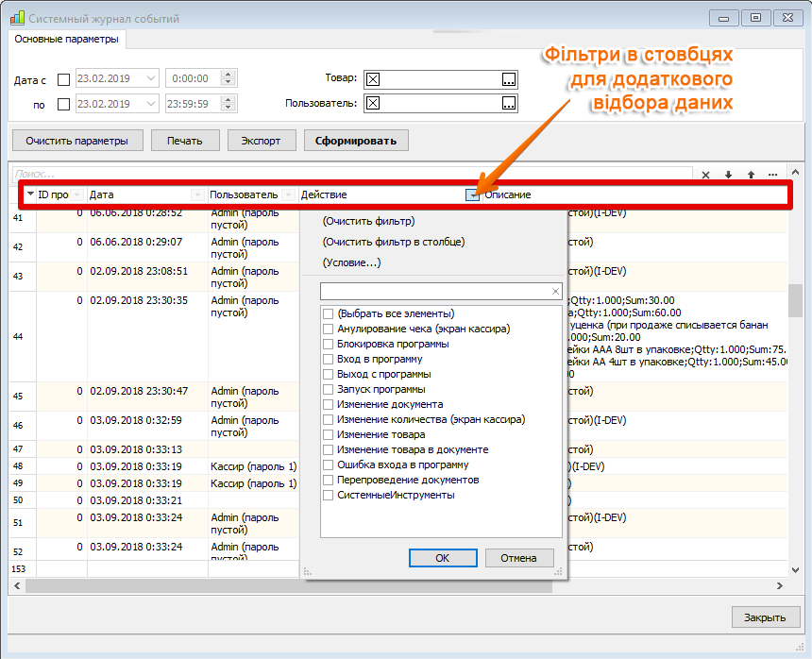Check Ошибка входа в программу option
The image size is (812, 659).
click(x=328, y=465)
